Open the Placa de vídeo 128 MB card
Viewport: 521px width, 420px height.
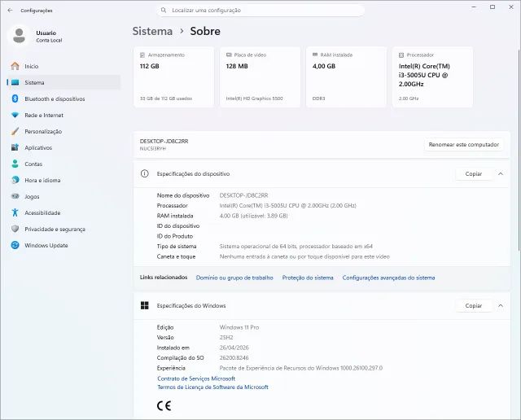tap(260, 77)
